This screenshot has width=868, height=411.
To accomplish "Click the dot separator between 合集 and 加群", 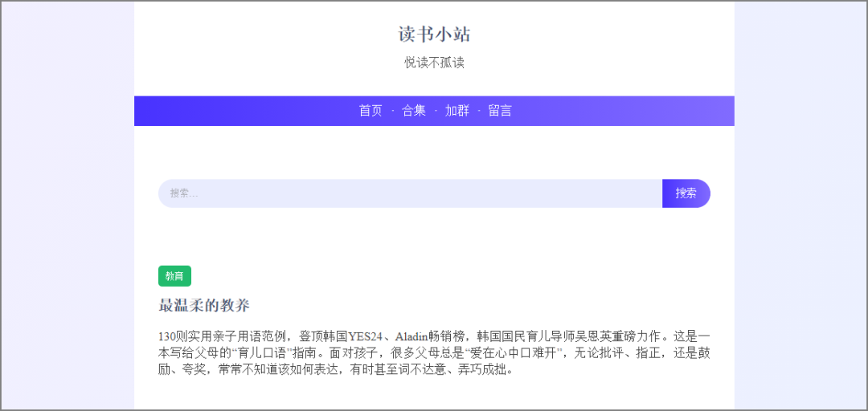I will (436, 111).
